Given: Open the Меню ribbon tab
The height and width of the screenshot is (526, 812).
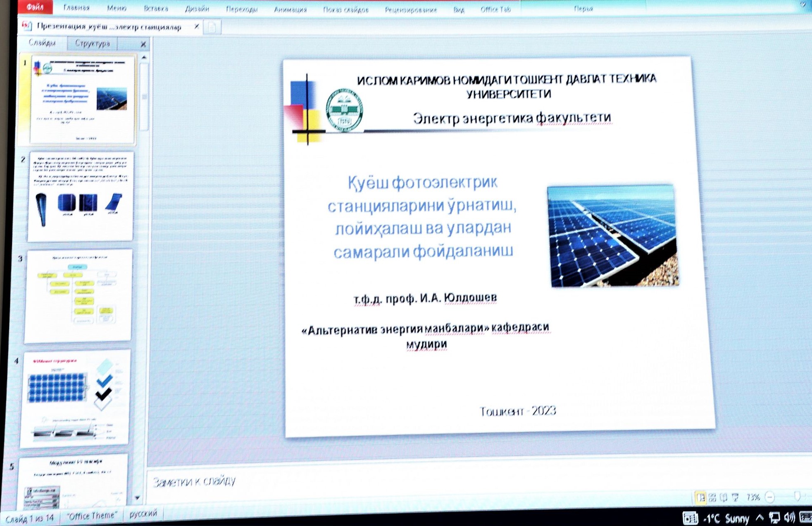Looking at the screenshot, I should pos(117,8).
